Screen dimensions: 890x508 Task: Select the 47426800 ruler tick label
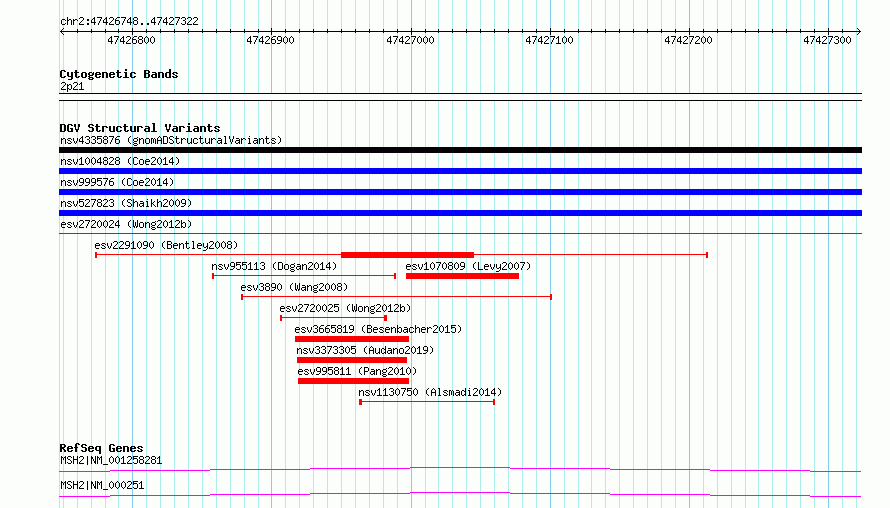[131, 40]
